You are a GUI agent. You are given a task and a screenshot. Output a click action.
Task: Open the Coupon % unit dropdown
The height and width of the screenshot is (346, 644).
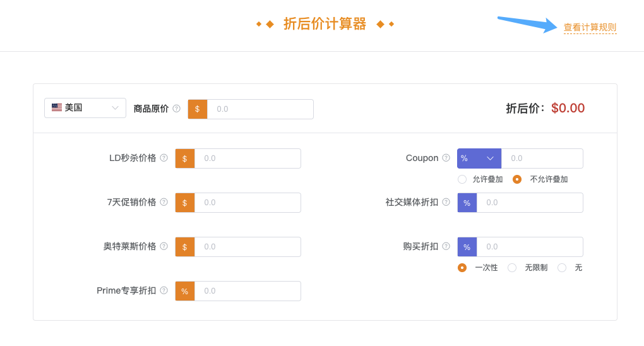click(x=479, y=158)
